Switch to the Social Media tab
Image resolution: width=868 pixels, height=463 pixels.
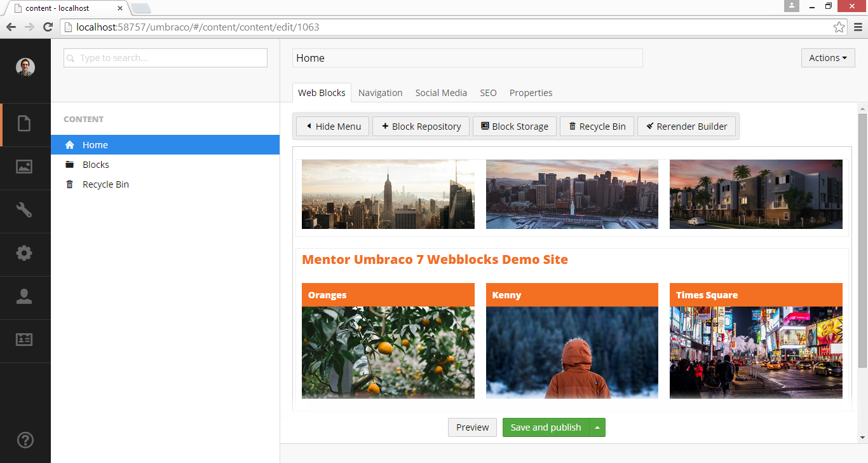[x=441, y=92]
